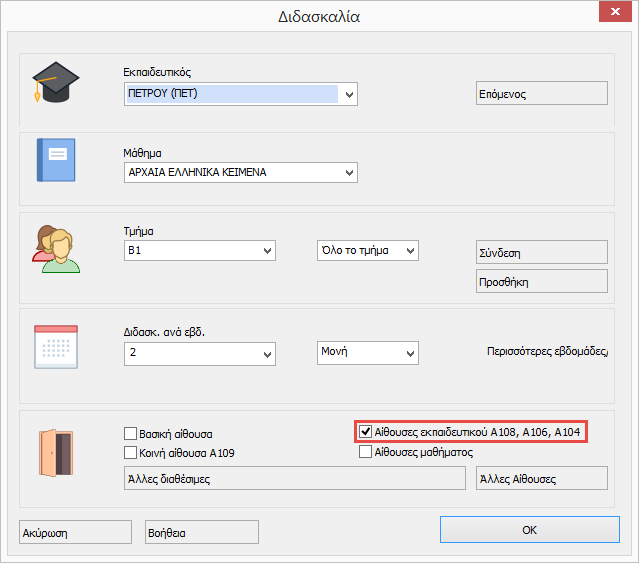This screenshot has height=563, width=639.
Task: Click the Σύνδεση button
Action: coord(541,253)
